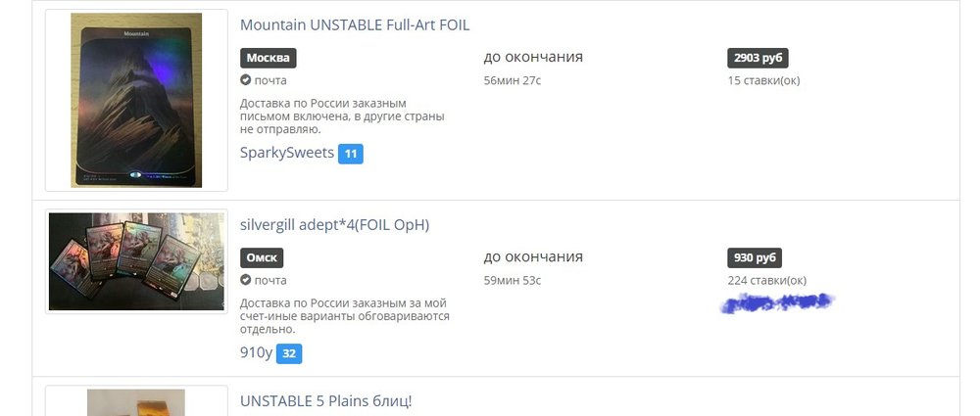Click the 910y rating badge 32

(x=289, y=353)
